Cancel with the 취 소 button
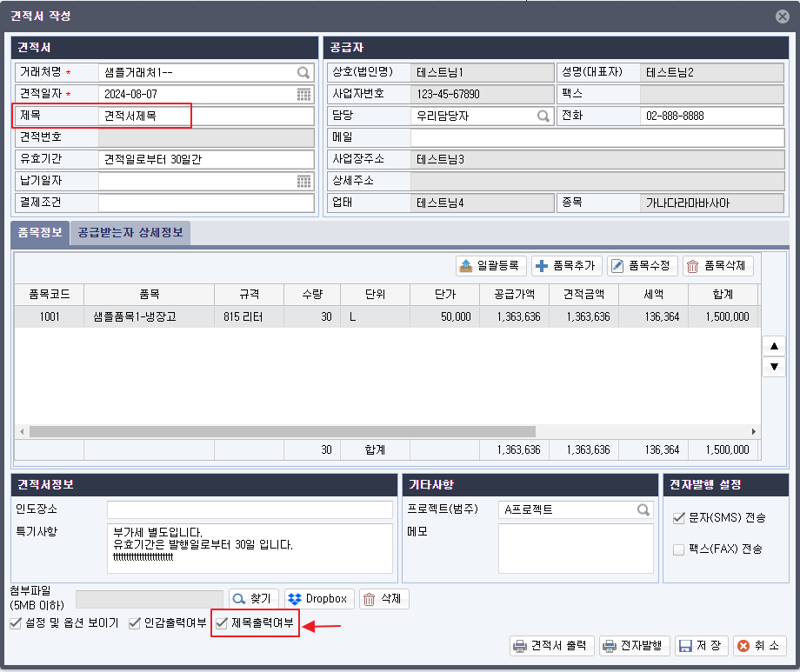This screenshot has width=800, height=672. 760,645
